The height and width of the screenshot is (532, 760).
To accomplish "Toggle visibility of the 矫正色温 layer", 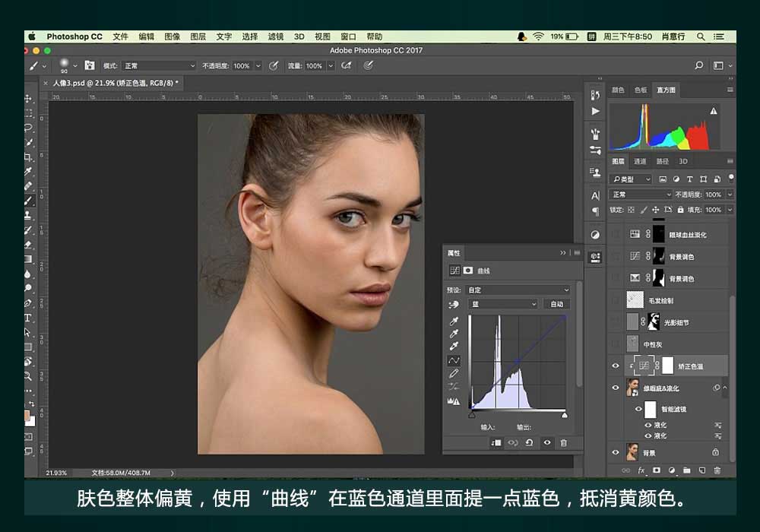I will point(616,366).
